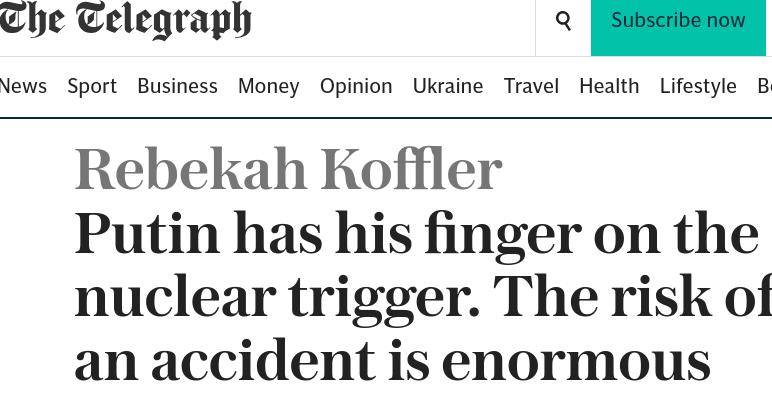772x396 pixels.
Task: Open the Opinion section
Action: pyautogui.click(x=356, y=87)
